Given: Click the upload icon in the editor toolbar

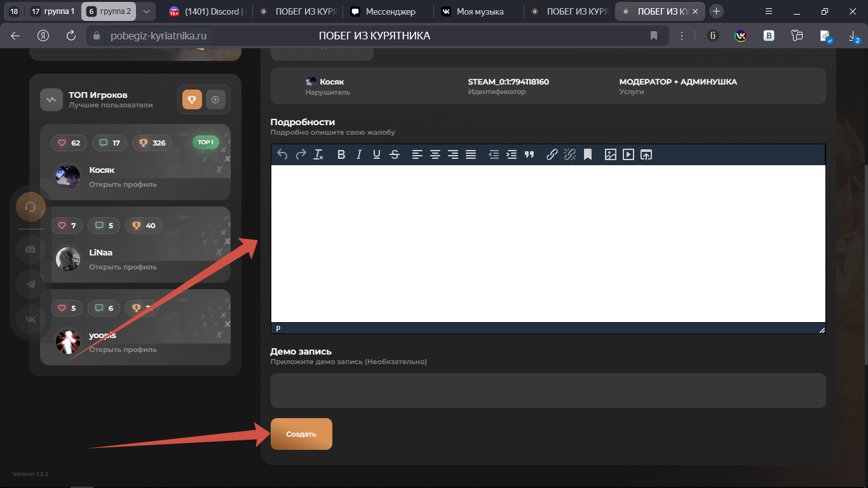Looking at the screenshot, I should point(646,154).
